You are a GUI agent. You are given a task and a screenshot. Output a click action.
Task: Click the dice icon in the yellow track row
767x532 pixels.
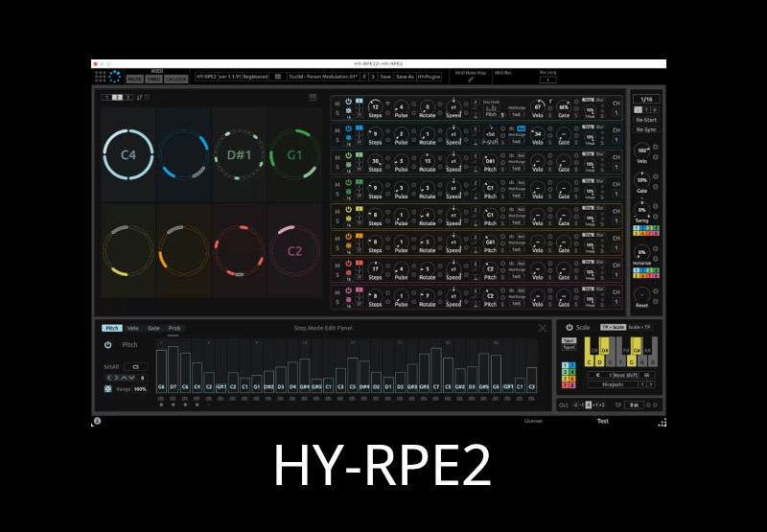348,219
